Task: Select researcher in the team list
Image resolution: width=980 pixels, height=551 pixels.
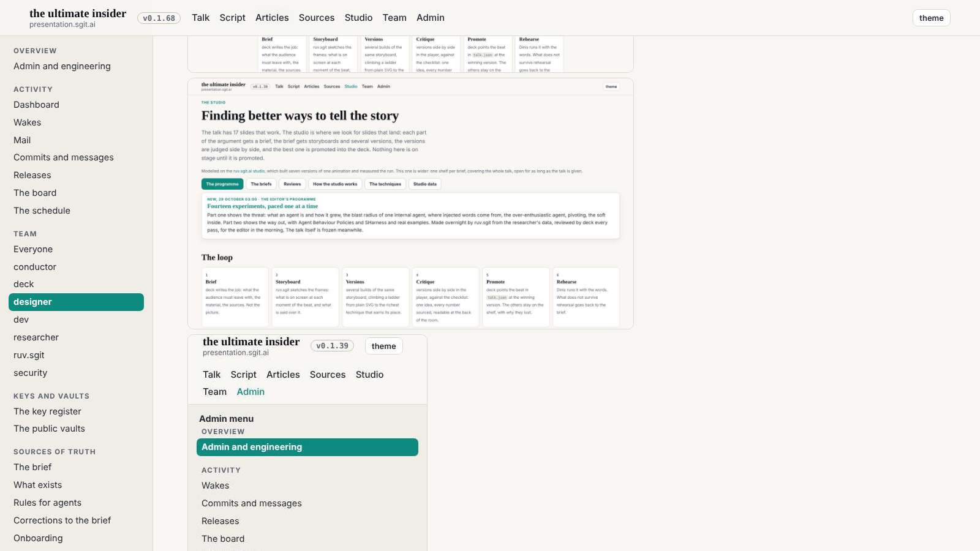Action: 36,337
